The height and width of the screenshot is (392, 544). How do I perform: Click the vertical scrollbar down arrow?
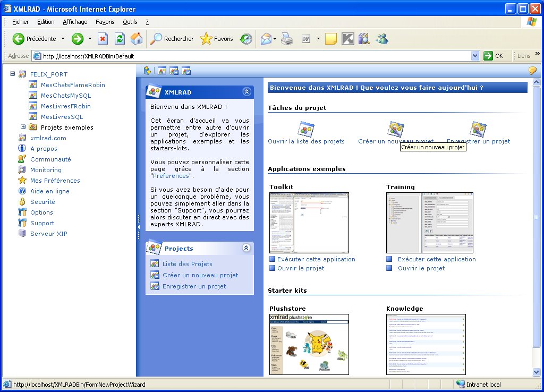pyautogui.click(x=536, y=372)
